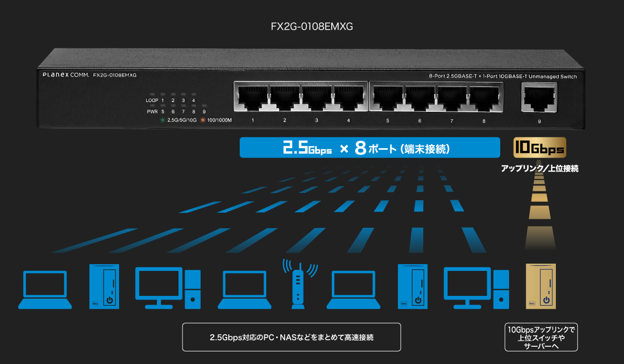Click Ethernet port 8 on the switch
The height and width of the screenshot is (364, 624).
point(483,97)
